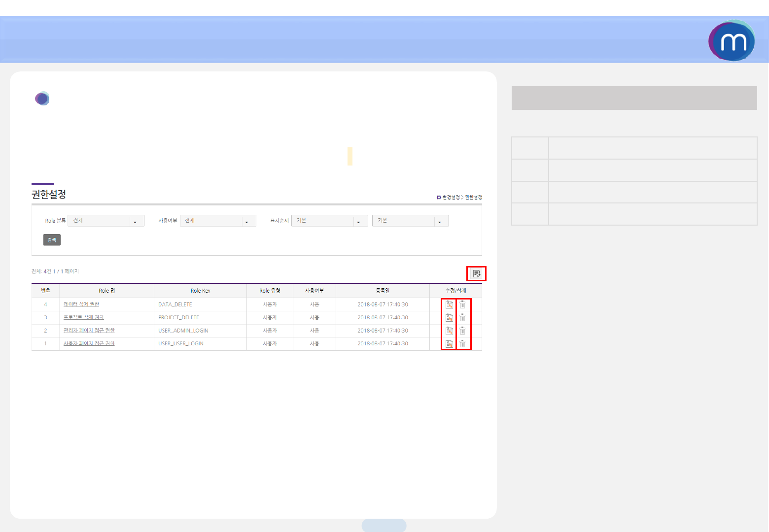769x532 pixels.
Task: Open the 사용여부 filter dropdown
Action: pos(218,221)
